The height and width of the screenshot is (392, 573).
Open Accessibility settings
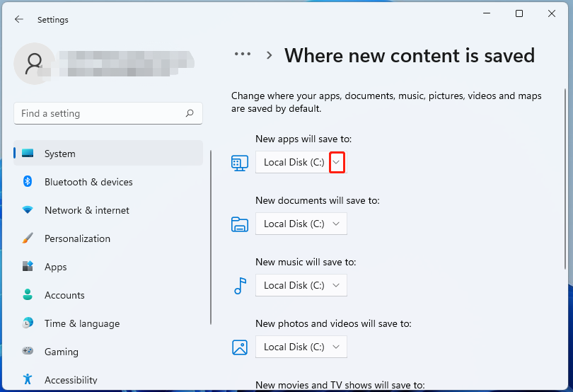(x=108, y=379)
